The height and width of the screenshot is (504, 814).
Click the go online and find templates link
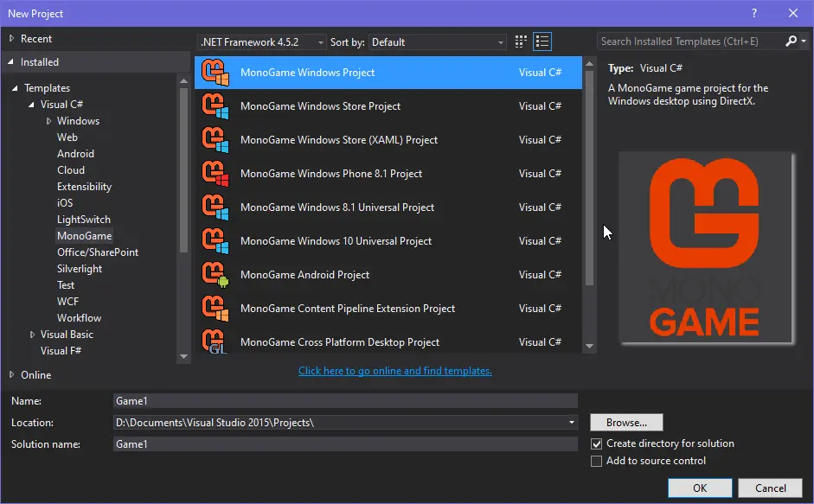click(x=395, y=371)
